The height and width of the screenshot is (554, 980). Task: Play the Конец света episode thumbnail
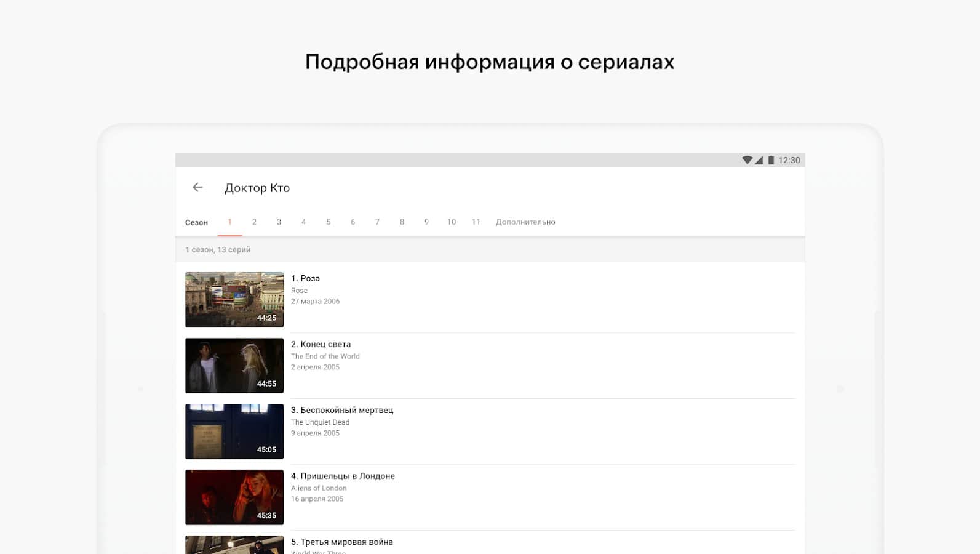pos(234,366)
